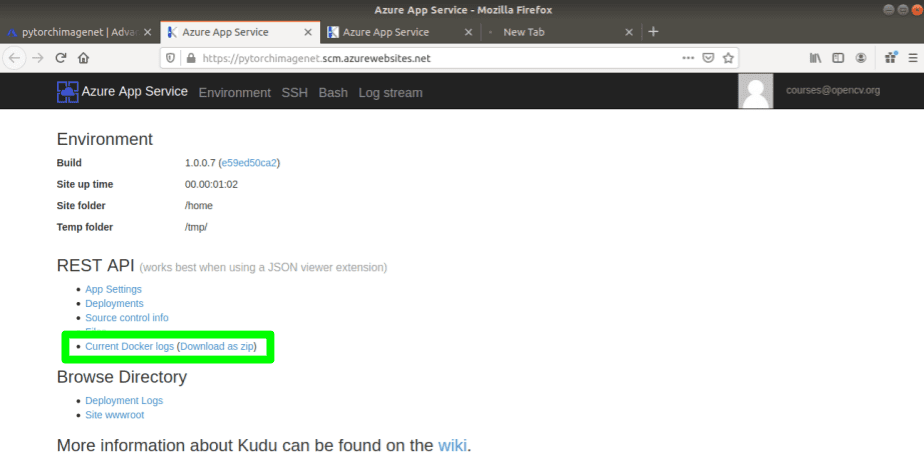This screenshot has height=470, width=924.
Task: Open the Firefox home page icon
Action: pyautogui.click(x=83, y=58)
